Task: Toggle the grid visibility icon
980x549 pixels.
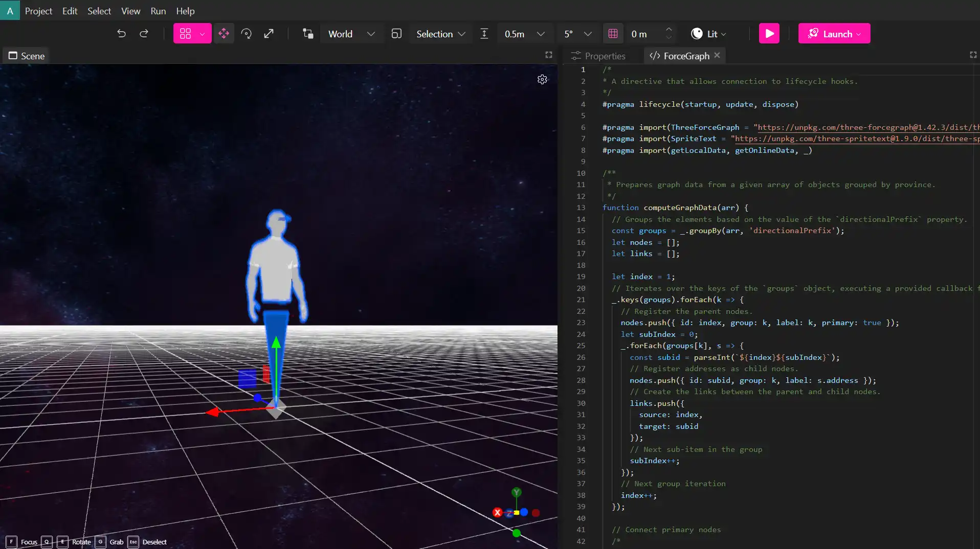Action: click(613, 34)
